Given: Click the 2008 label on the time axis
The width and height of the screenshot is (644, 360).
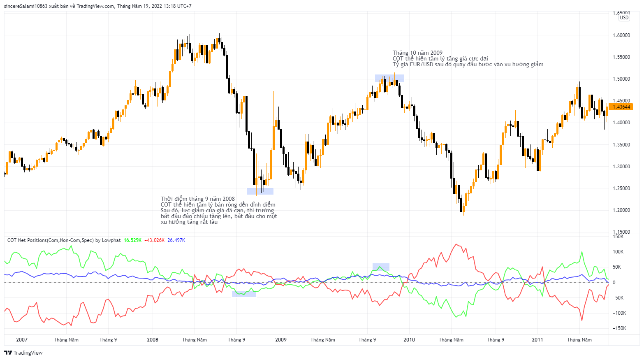Looking at the screenshot, I should click(x=153, y=340).
